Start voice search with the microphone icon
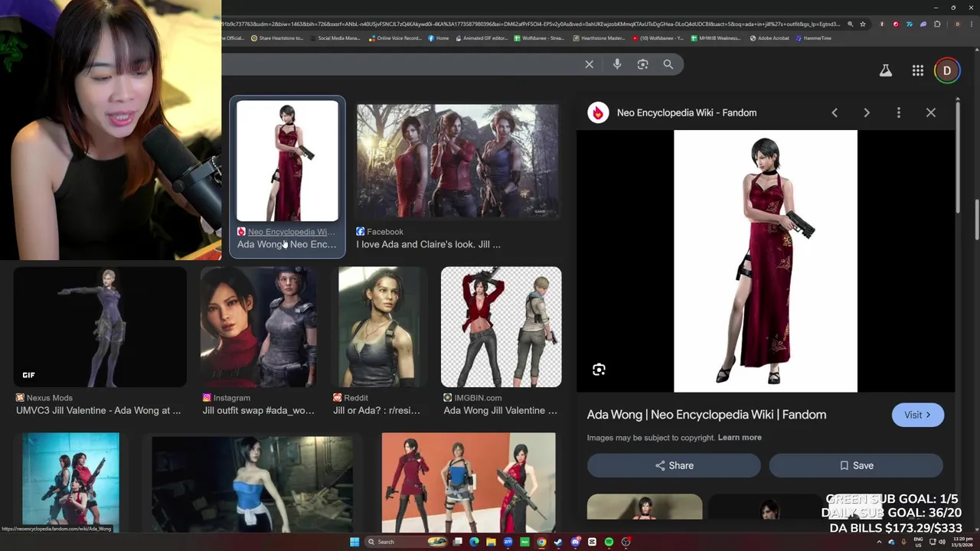Image resolution: width=980 pixels, height=551 pixels. [617, 64]
